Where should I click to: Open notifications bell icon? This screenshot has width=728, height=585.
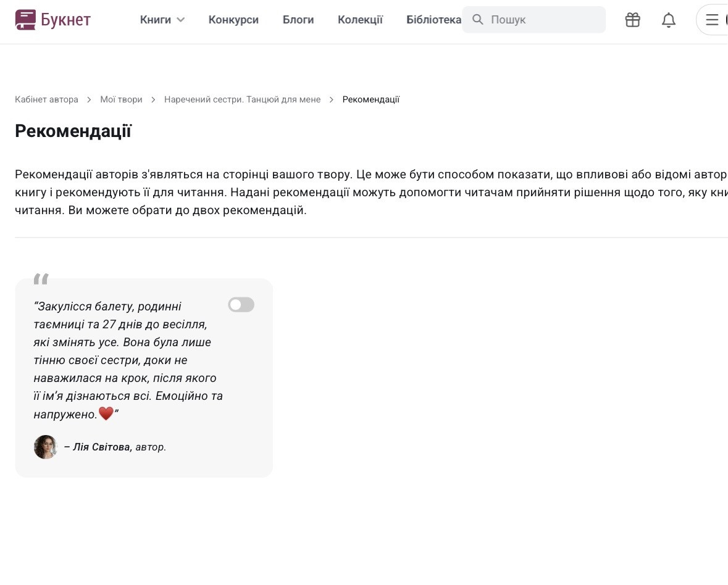(x=669, y=20)
